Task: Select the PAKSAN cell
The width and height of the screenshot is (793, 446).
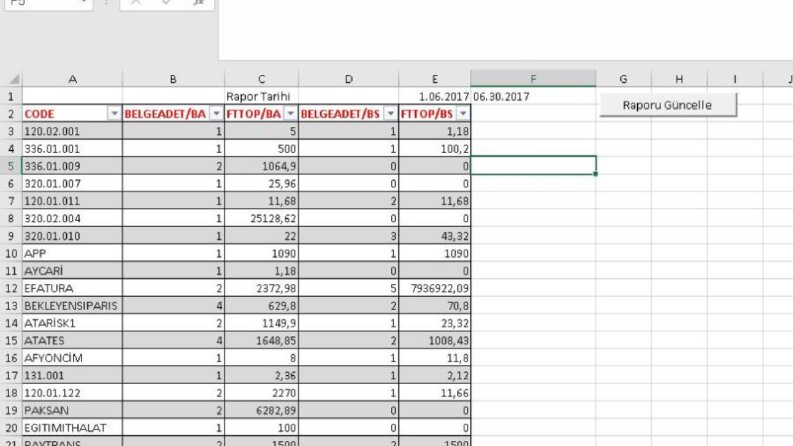Action: pos(72,410)
